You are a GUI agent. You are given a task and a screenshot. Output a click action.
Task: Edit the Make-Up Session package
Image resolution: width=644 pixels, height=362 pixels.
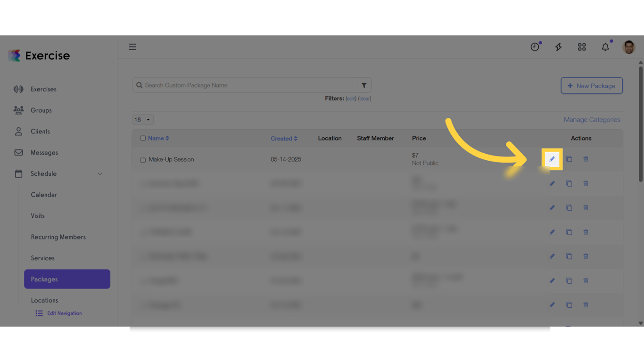coord(552,159)
